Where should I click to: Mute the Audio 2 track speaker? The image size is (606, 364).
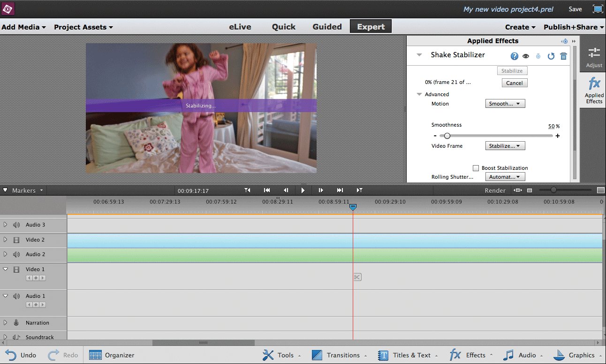pos(16,254)
